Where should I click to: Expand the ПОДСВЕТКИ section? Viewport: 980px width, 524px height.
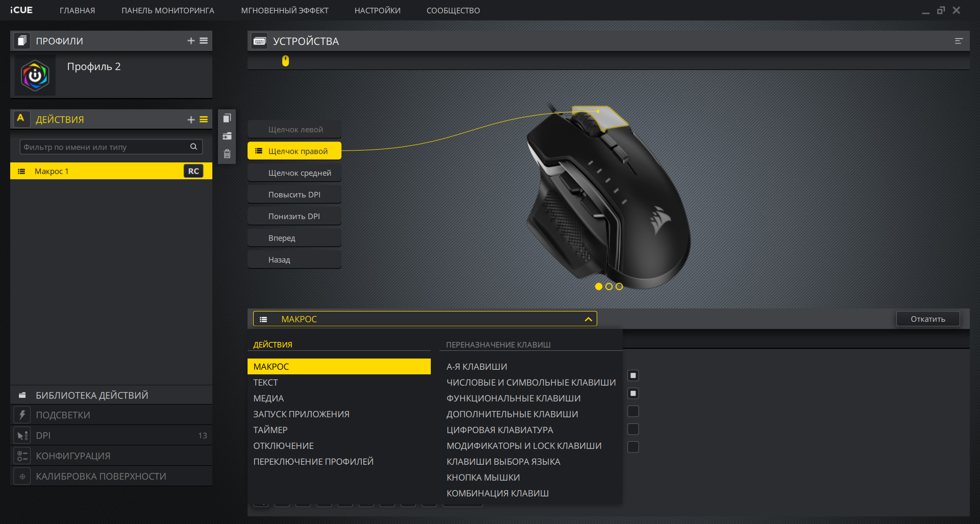(63, 415)
